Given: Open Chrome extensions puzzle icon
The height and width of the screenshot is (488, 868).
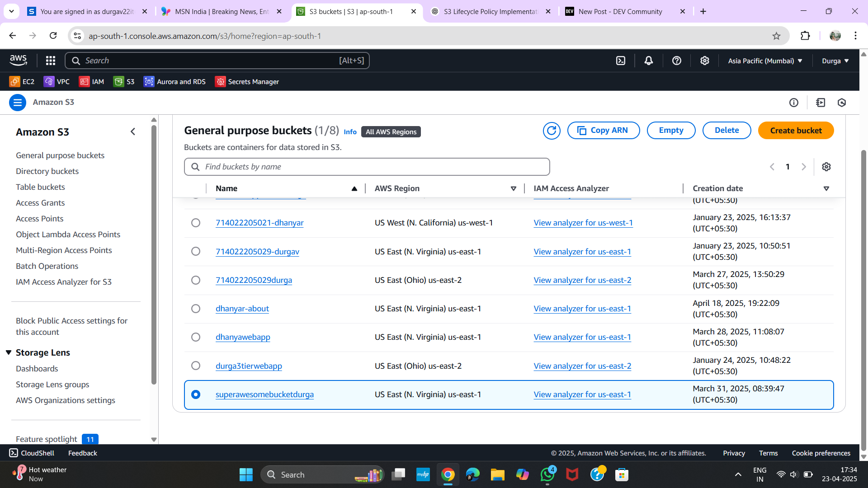Looking at the screenshot, I should (805, 36).
